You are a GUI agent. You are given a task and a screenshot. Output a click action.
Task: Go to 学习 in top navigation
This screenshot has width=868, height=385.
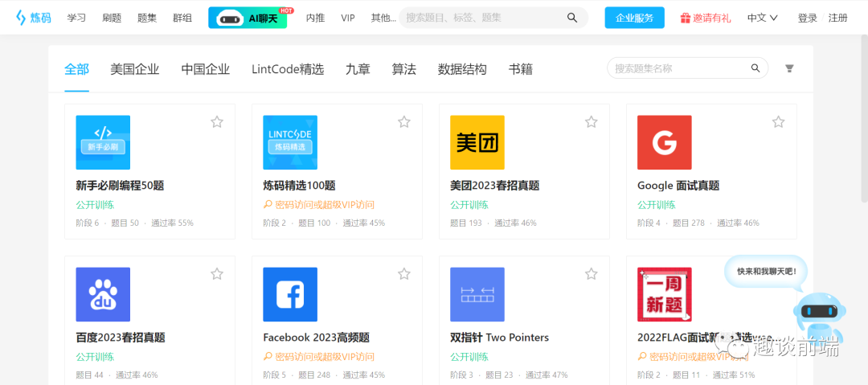76,18
